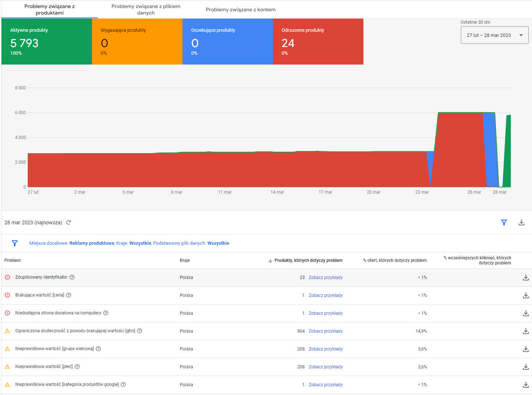This screenshot has width=532, height=395.
Task: View examples for Zduplikowany identyfikator
Action: (325, 278)
